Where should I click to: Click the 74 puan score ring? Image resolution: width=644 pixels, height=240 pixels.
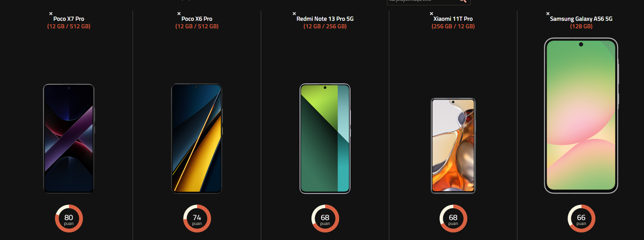coord(197,218)
